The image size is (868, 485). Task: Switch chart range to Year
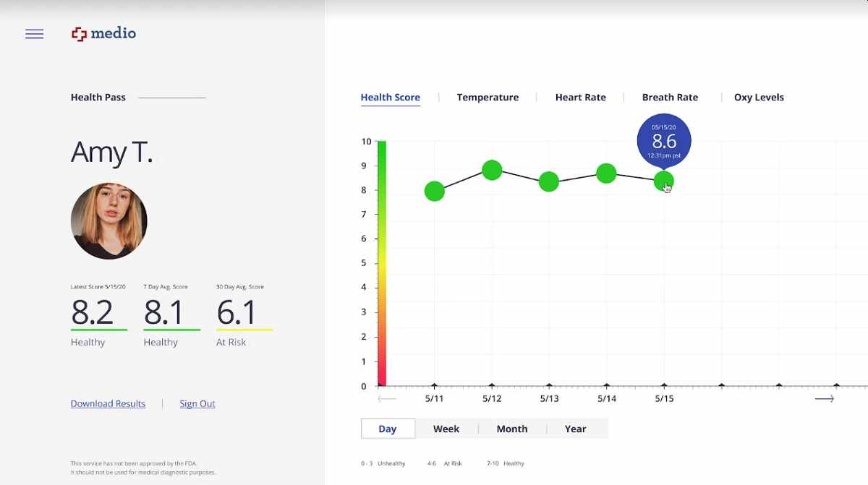tap(575, 429)
